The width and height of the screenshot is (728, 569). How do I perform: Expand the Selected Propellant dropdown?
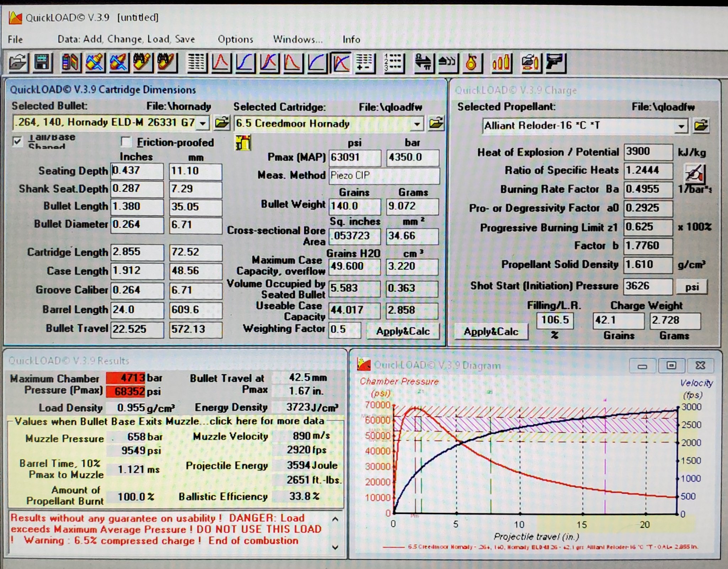pyautogui.click(x=681, y=126)
